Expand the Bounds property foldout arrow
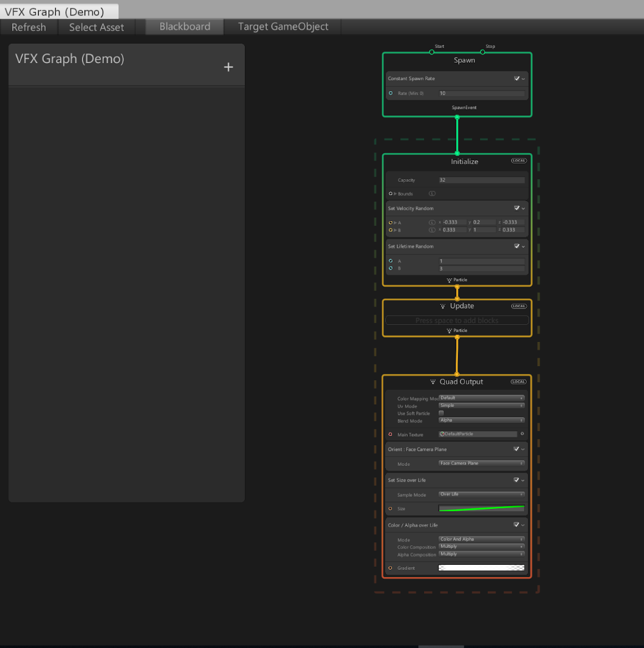This screenshot has width=644, height=648. coord(396,194)
